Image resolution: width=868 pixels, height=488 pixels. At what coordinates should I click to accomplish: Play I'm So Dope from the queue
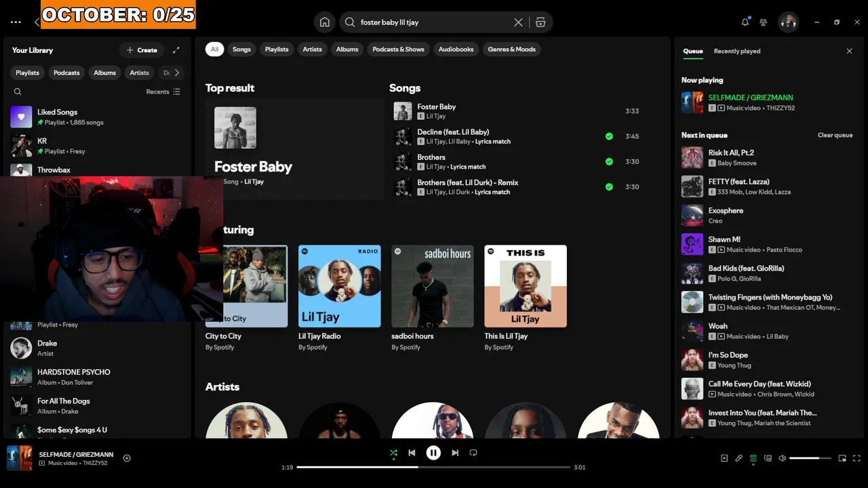768,360
